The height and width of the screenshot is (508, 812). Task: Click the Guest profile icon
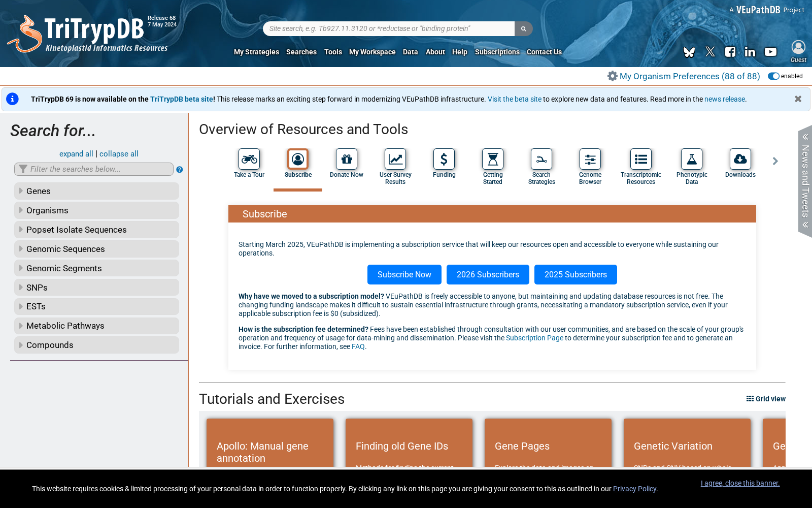tap(798, 47)
